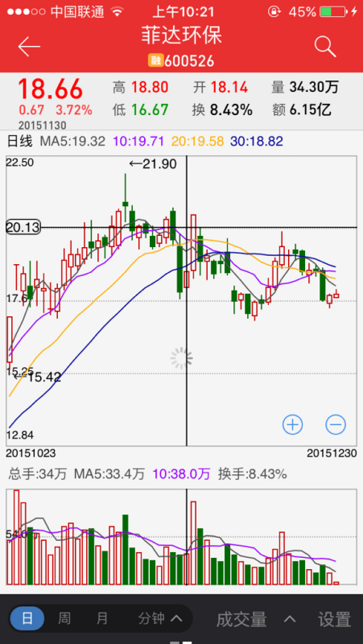Tap the orange 20:19.58 MA label

pos(197,142)
